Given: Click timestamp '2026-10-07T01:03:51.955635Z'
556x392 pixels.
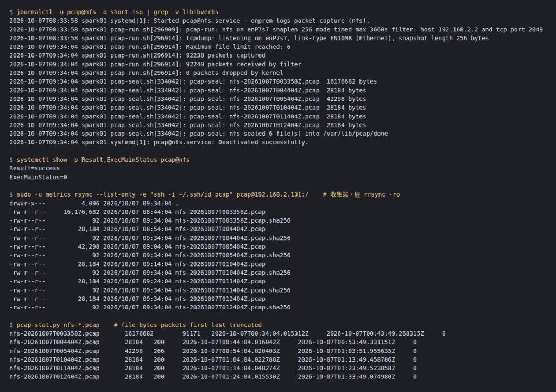Looking at the screenshot, I should [346, 351].
